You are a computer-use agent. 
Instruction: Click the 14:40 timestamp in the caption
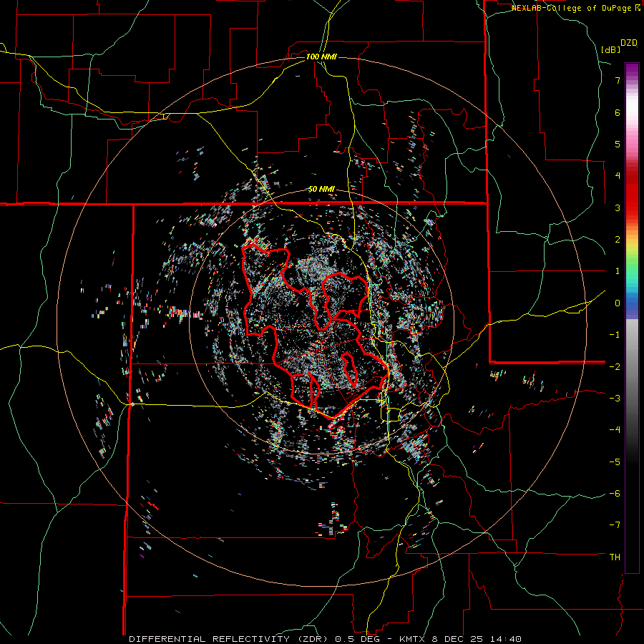[x=505, y=639]
